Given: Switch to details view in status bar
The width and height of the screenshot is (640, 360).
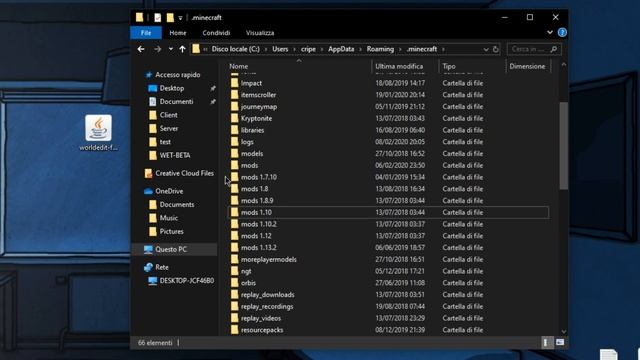Looking at the screenshot, I should pos(546,342).
